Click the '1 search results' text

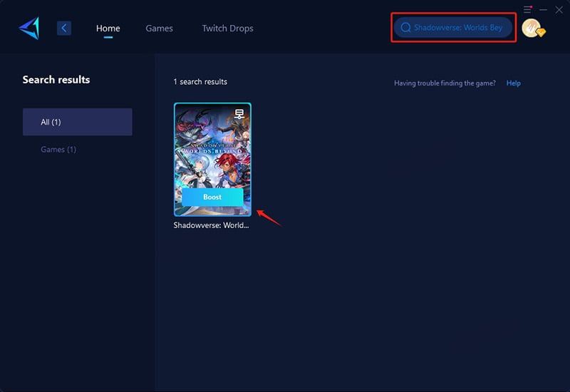pos(200,82)
